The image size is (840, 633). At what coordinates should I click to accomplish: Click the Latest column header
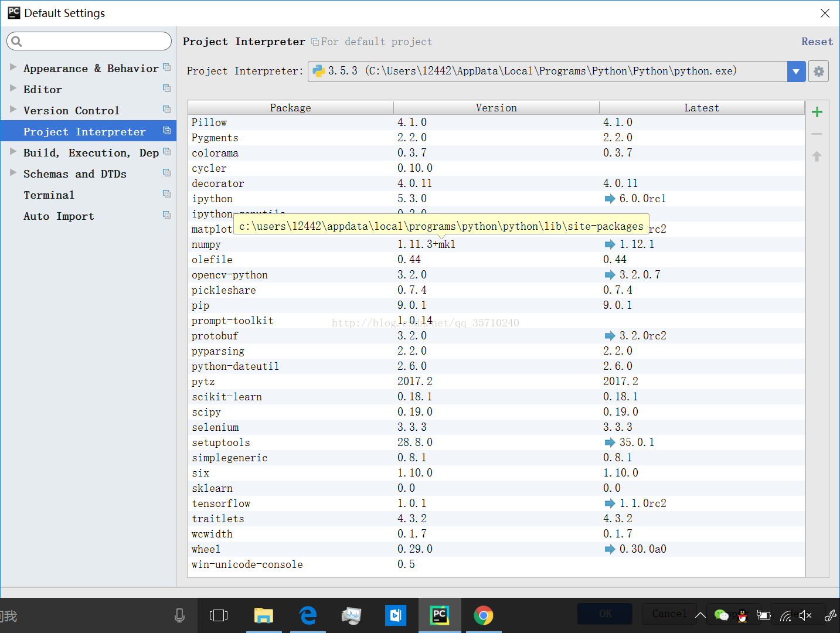(702, 108)
